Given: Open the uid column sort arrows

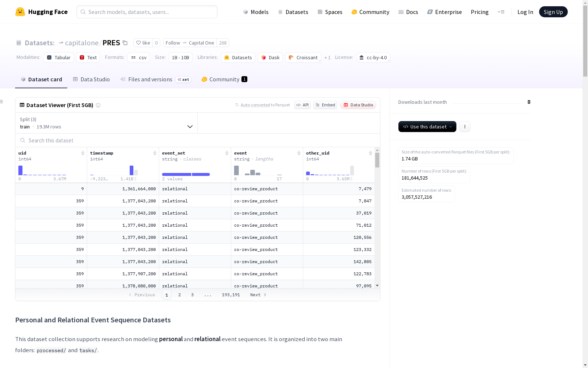Looking at the screenshot, I should click(x=83, y=153).
